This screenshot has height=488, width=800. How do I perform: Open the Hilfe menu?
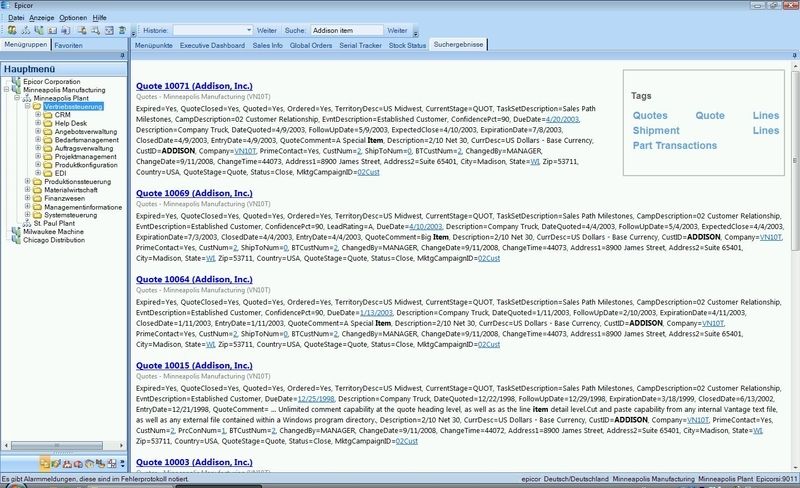99,18
